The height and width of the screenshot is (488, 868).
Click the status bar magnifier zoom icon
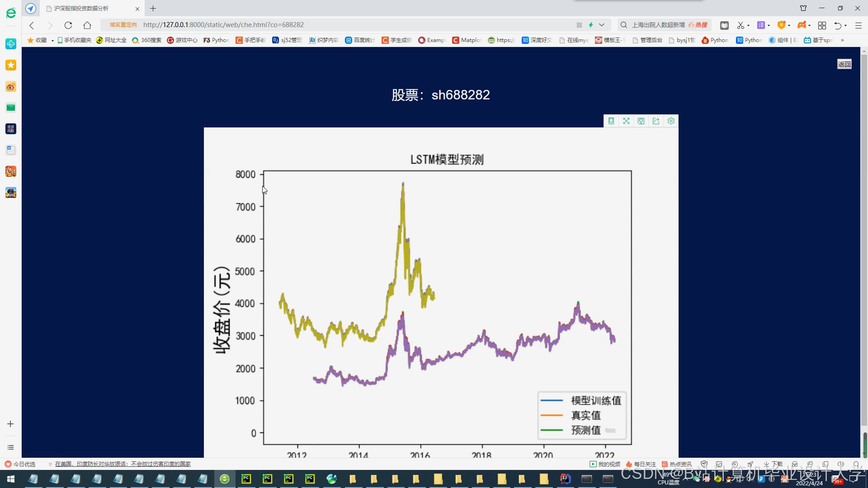[856, 464]
